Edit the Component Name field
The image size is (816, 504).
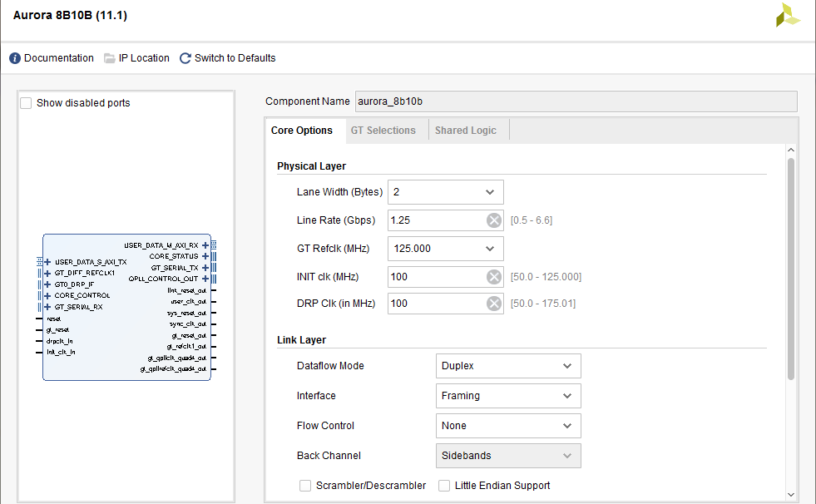tap(574, 101)
